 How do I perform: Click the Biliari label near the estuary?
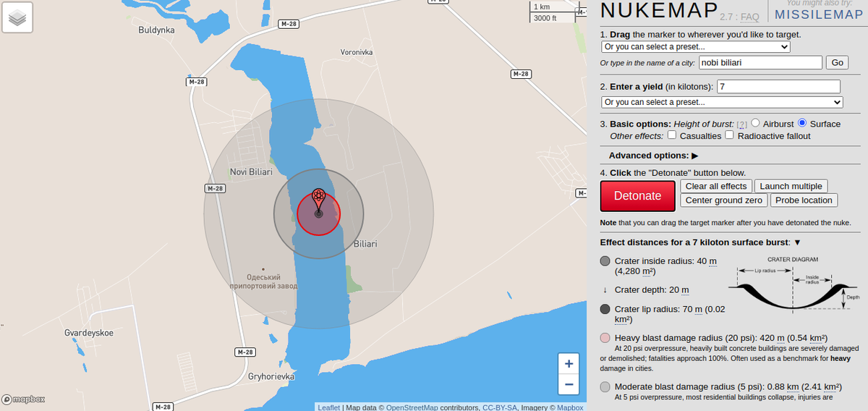pos(366,244)
